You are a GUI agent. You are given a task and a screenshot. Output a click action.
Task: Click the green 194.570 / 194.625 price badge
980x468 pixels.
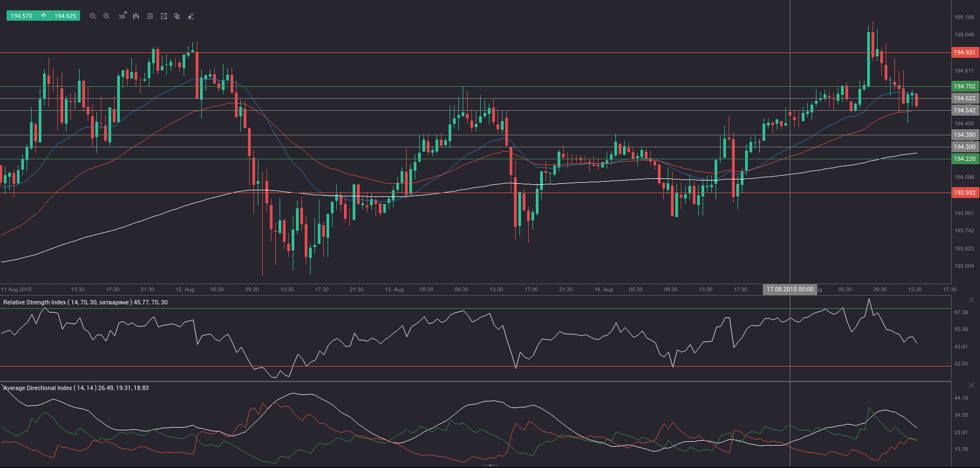pos(43,16)
